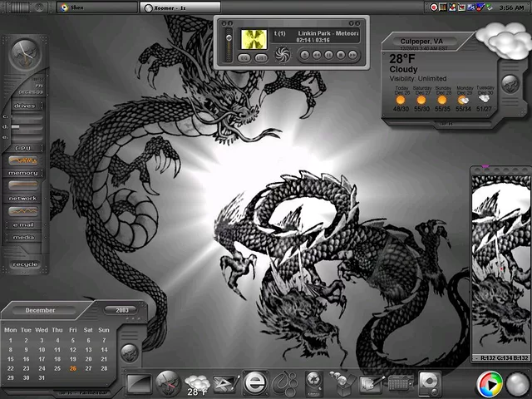
Task: Select December 26 on the calendar
Action: (73, 368)
